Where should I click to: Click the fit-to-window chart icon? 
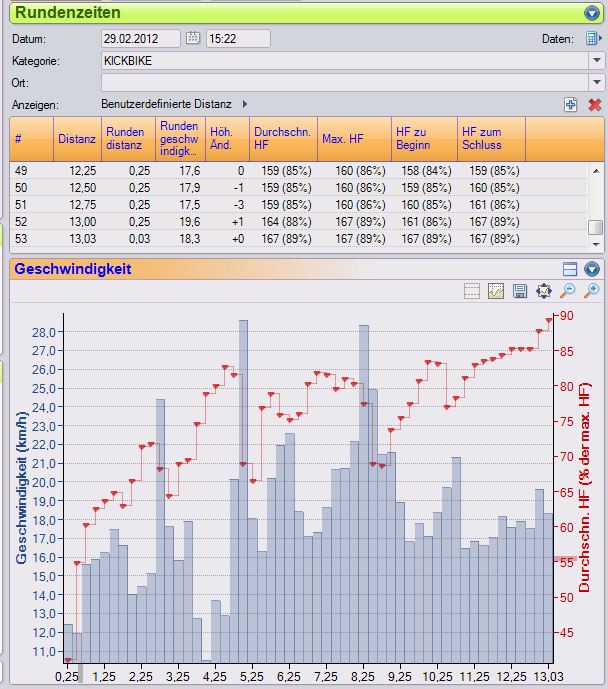[544, 291]
